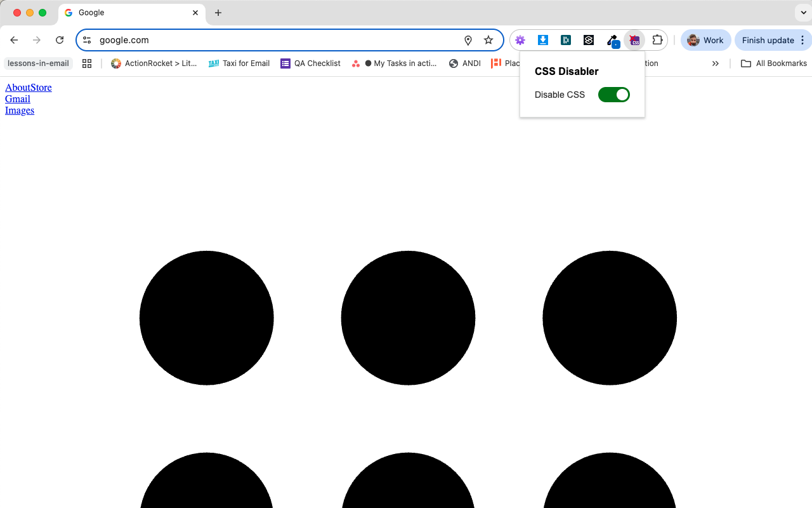This screenshot has height=508, width=812.
Task: Click the blue download extension icon
Action: tap(543, 40)
